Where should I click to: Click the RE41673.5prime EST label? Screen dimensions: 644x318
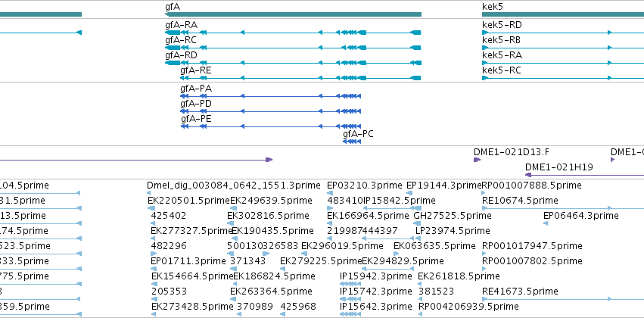coord(520,291)
